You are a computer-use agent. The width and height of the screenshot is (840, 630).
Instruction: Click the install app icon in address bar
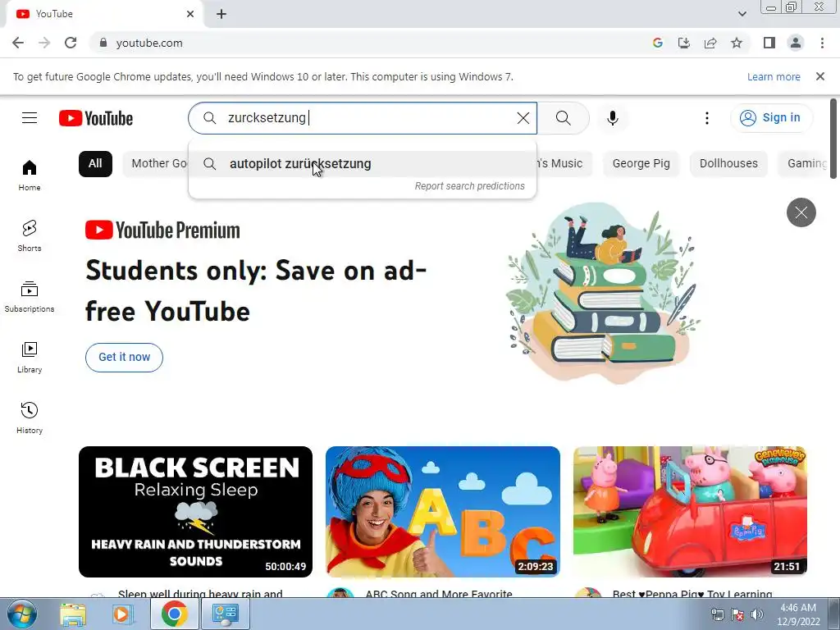tap(684, 43)
